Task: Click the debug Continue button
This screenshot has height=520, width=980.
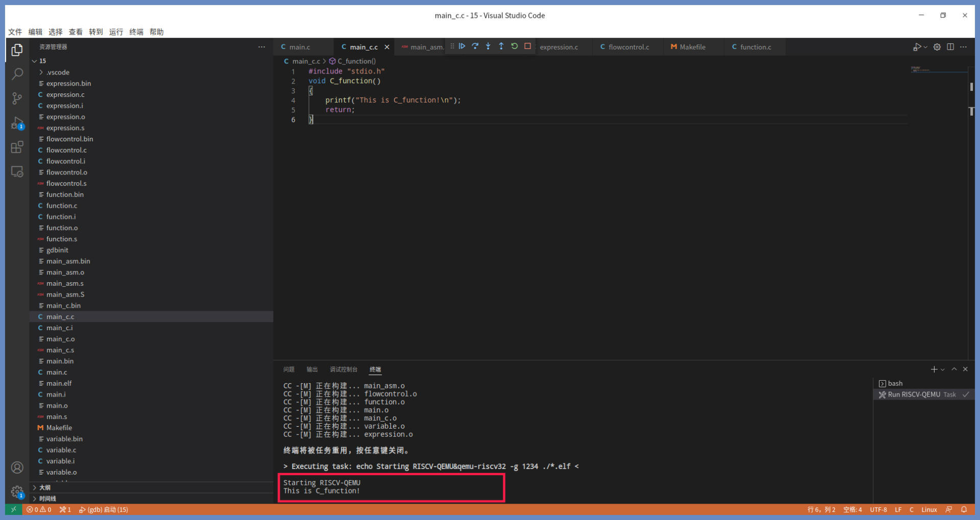Action: pos(462,46)
